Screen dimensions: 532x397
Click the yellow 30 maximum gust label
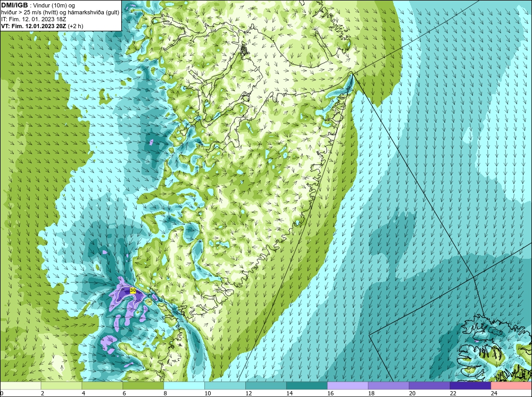pos(133,291)
